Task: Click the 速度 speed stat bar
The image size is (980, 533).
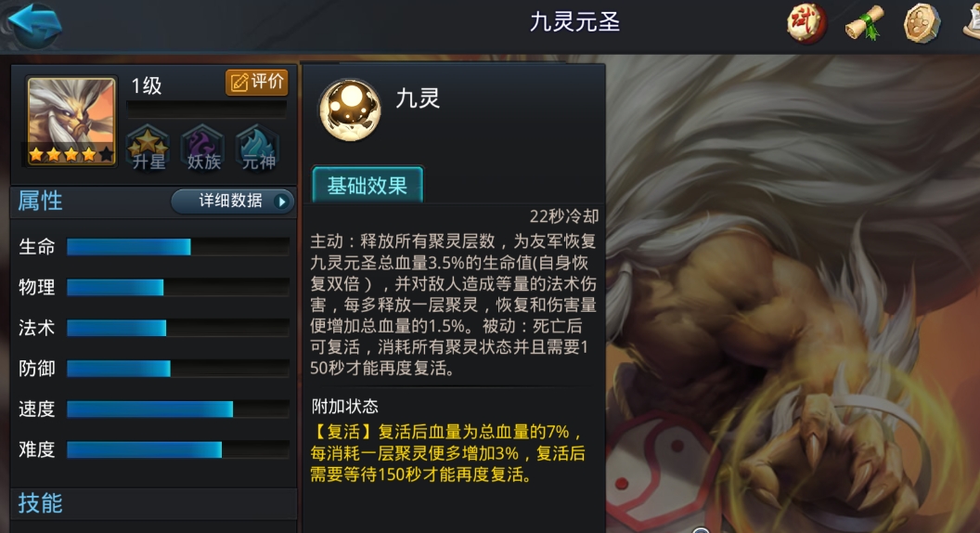Action: coord(177,409)
